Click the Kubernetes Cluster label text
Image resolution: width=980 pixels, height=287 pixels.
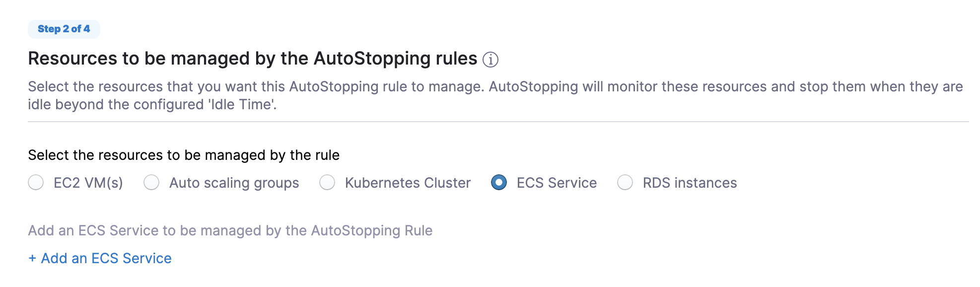coord(408,183)
